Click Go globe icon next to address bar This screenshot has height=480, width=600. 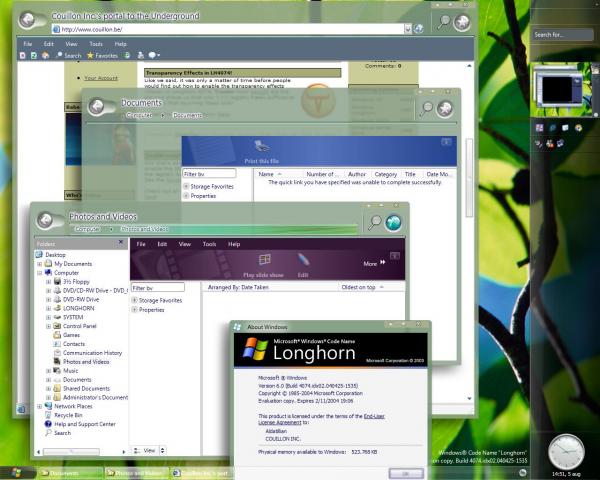click(x=419, y=29)
